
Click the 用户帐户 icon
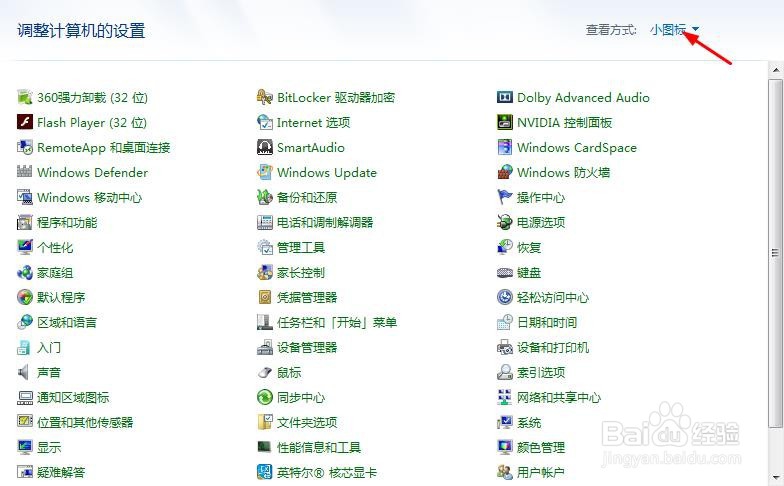click(x=504, y=472)
